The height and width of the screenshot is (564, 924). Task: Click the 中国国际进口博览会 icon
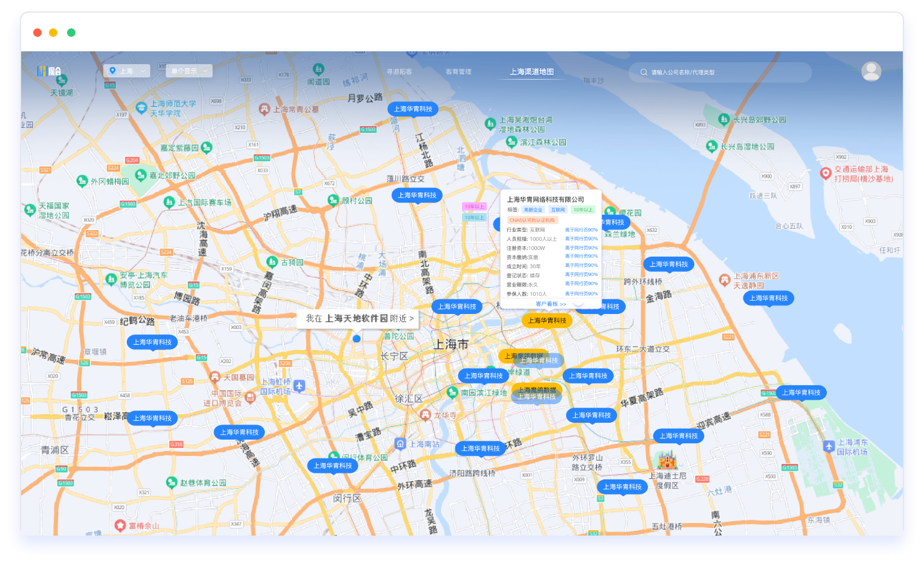250,398
